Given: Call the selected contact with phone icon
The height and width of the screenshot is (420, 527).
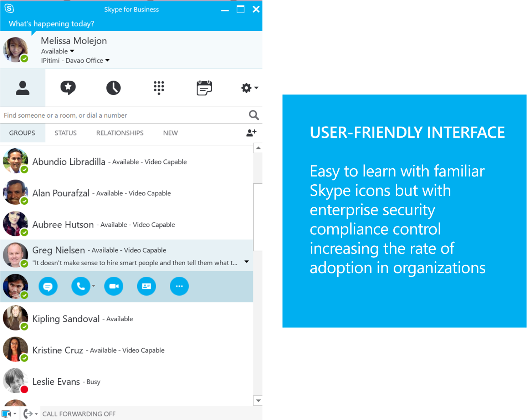Looking at the screenshot, I should [81, 286].
